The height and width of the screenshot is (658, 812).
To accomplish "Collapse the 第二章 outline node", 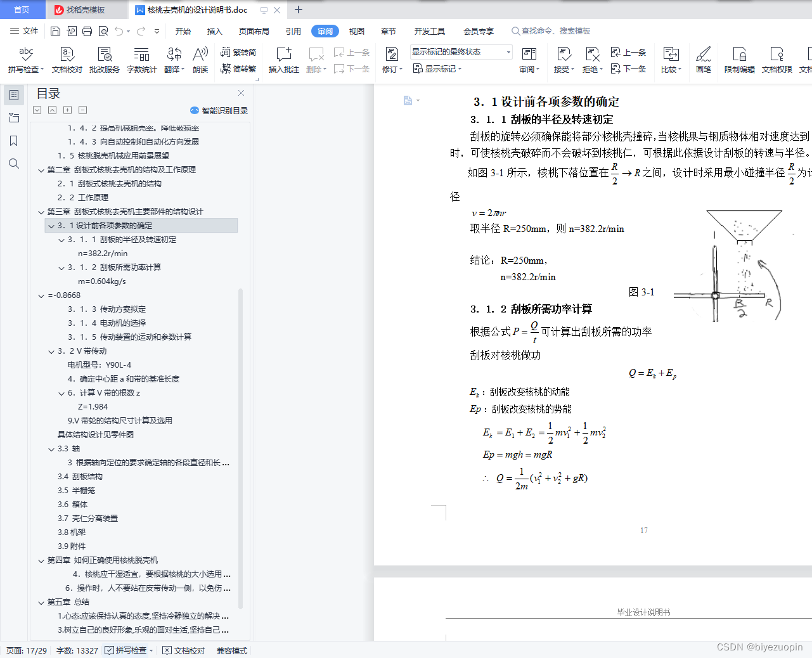I will (x=41, y=170).
